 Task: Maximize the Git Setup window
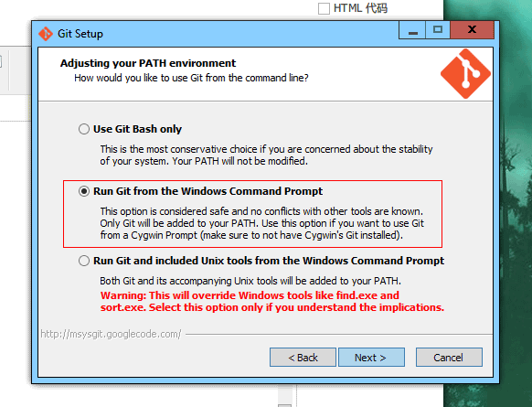tap(438, 30)
